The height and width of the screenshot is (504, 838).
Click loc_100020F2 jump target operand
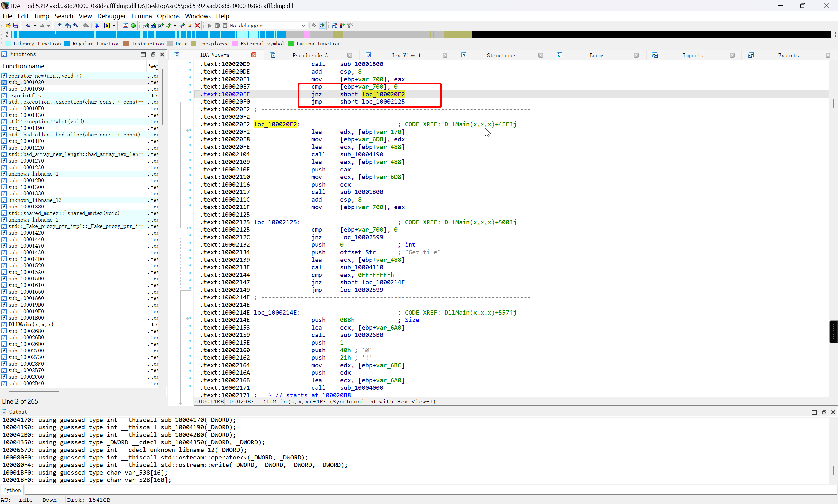tap(383, 94)
